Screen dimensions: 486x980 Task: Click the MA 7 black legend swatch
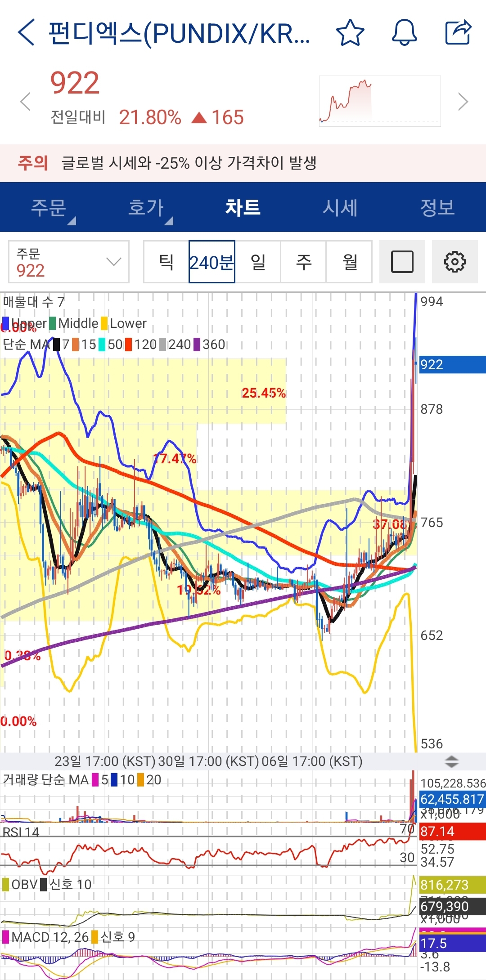coord(56,345)
